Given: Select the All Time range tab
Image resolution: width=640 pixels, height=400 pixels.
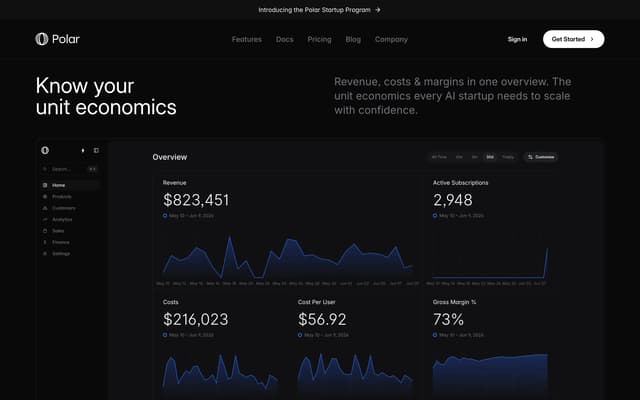Looking at the screenshot, I should coord(439,157).
